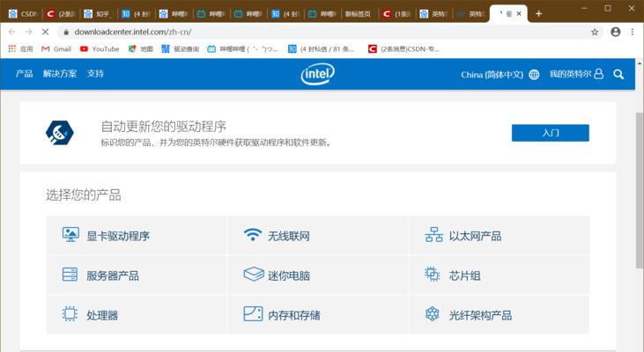Click the 内存和存储 storage icon
The image size is (644, 352).
[253, 314]
